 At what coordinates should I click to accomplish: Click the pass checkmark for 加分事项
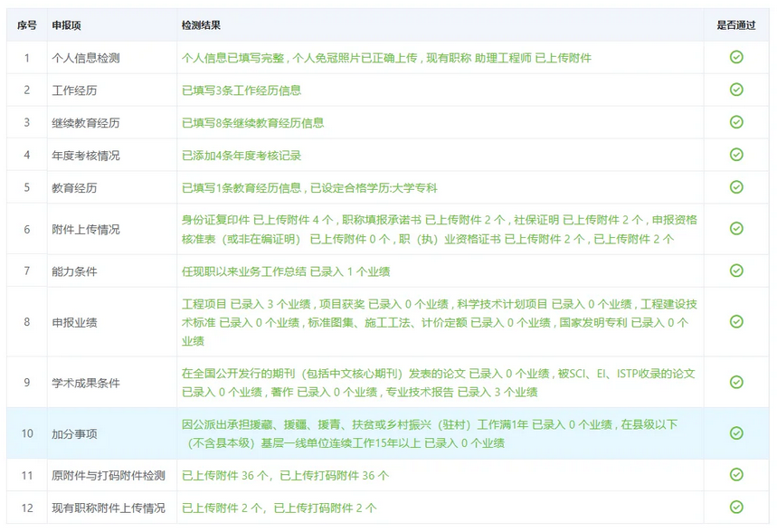pyautogui.click(x=736, y=433)
